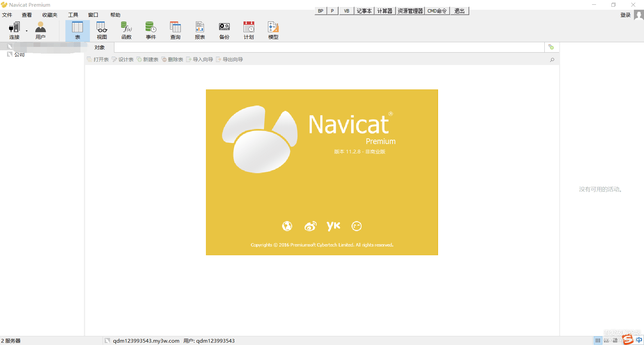Click 新建表 (New Table)
Viewport: 644px width, 345px height.
point(147,59)
